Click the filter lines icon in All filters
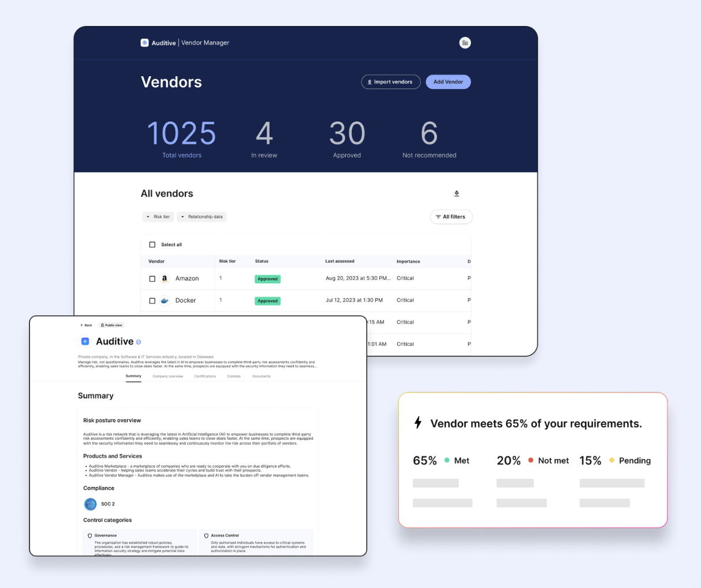Screen dimensions: 701x588 (438, 217)
